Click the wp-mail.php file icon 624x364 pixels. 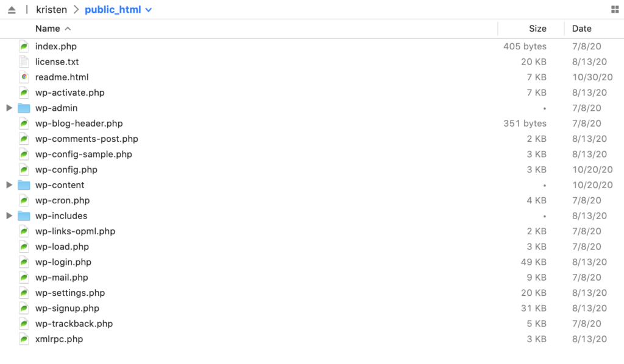pos(24,278)
